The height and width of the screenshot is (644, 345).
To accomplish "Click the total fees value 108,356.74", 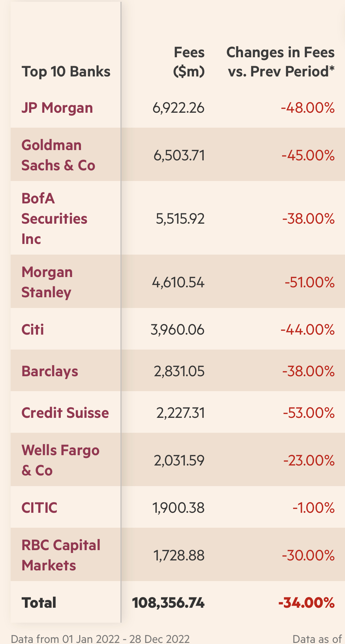I will pos(168,603).
